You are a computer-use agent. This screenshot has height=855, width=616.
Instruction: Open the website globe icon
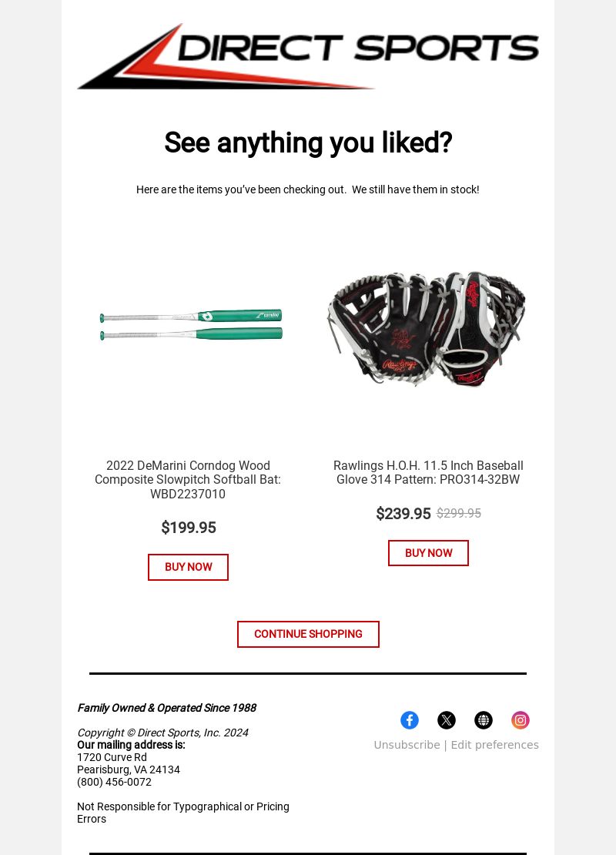click(484, 719)
